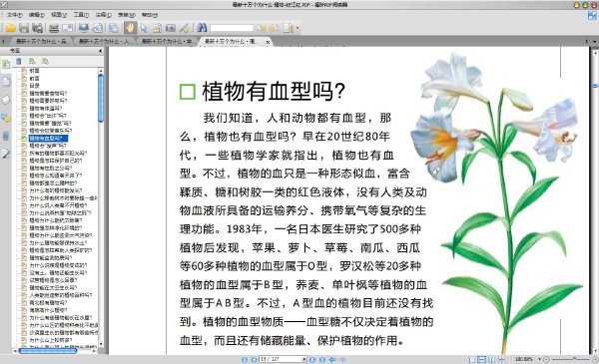Screen dimensions: 599x364
Task: Switch to single page layout
Action: [x=472, y=359]
